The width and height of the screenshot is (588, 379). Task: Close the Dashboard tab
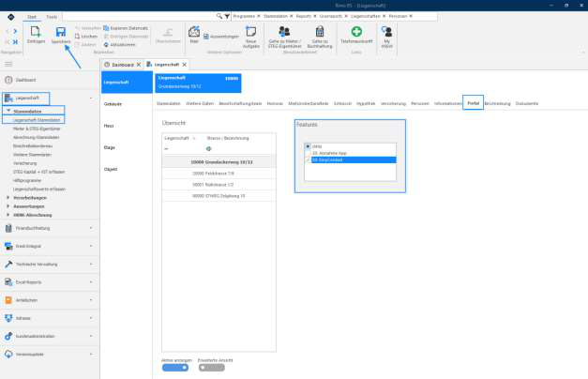click(x=139, y=65)
